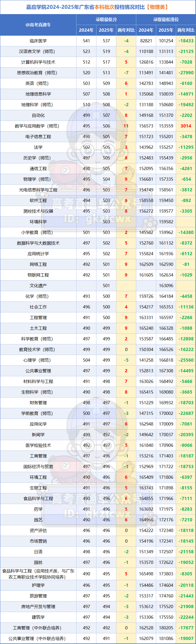196x644 pixels.
Task: Click the 工商管理（中外联合培养）major name
Action: 38,628
